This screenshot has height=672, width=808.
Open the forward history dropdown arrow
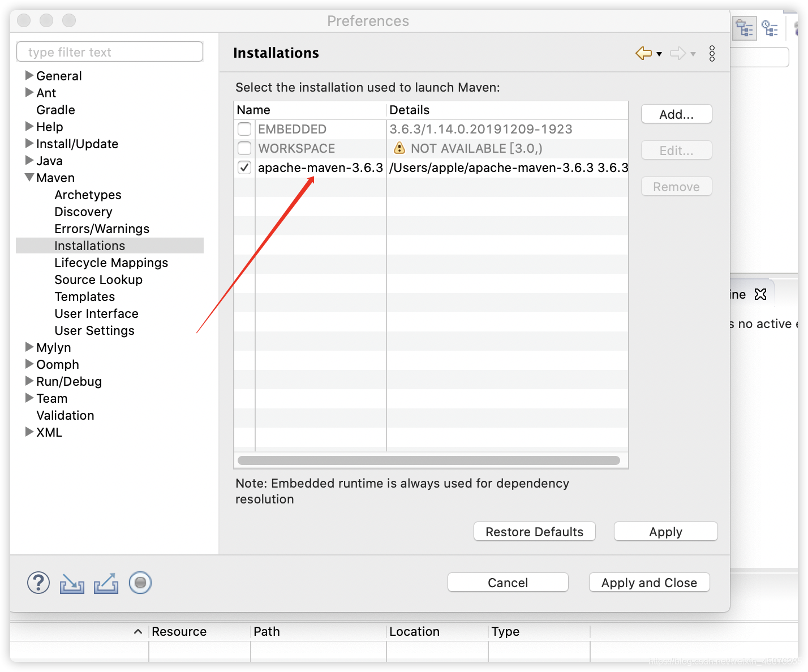693,54
